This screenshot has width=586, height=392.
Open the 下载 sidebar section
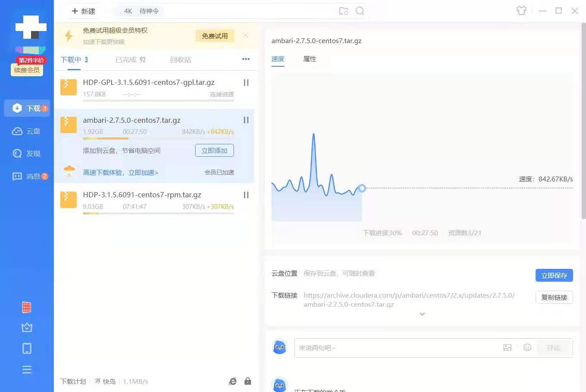click(27, 108)
